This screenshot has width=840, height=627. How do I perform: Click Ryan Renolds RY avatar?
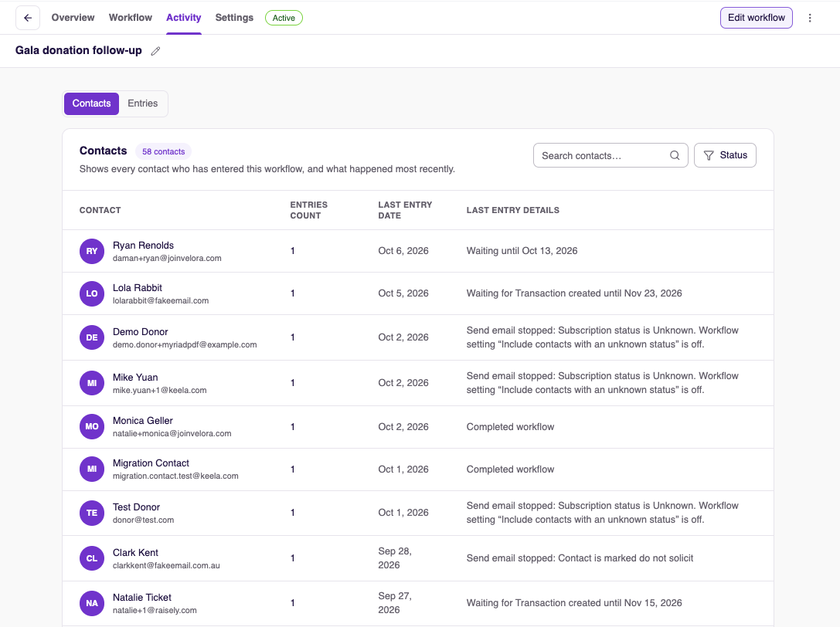pyautogui.click(x=92, y=251)
